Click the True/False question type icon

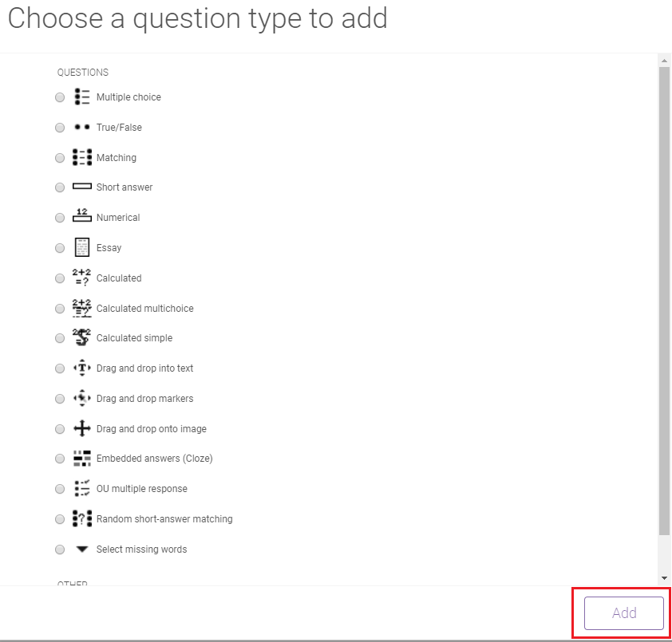pos(81,127)
